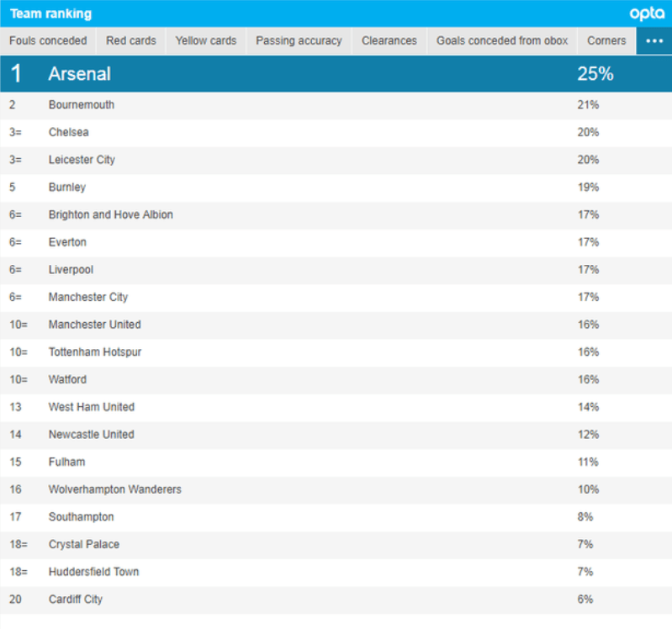Click the Tottenham Hotspur team name
Image resolution: width=672 pixels, height=629 pixels.
95,352
